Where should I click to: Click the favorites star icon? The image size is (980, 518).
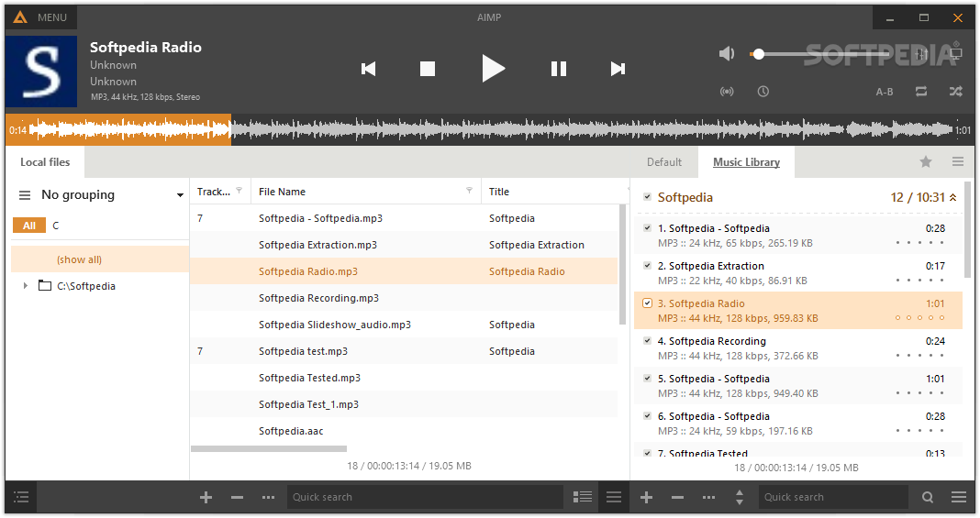[x=926, y=162]
